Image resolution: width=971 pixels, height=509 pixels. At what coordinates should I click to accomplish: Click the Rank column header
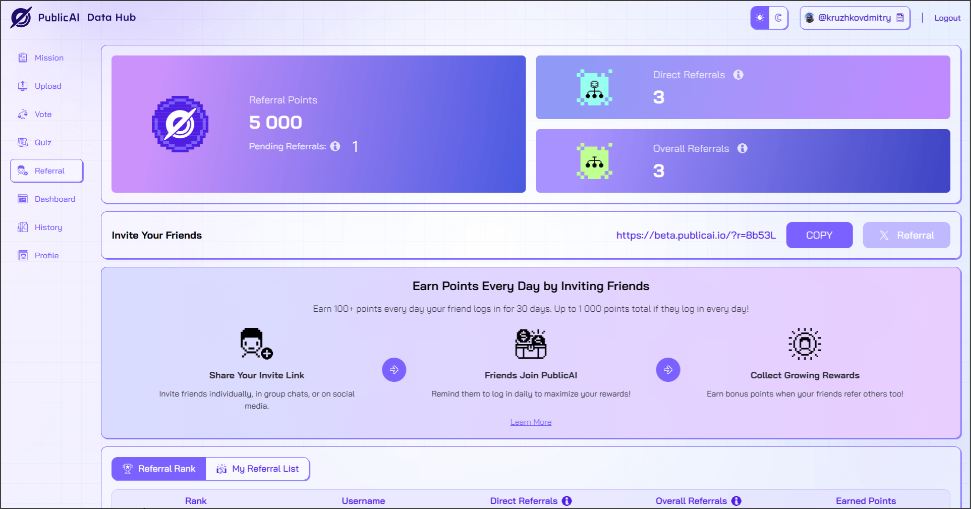pyautogui.click(x=196, y=501)
